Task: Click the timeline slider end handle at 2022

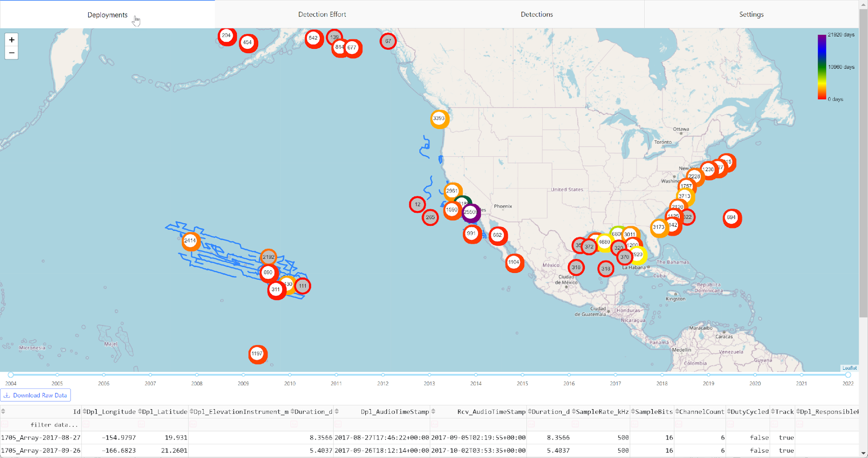Action: 848,375
